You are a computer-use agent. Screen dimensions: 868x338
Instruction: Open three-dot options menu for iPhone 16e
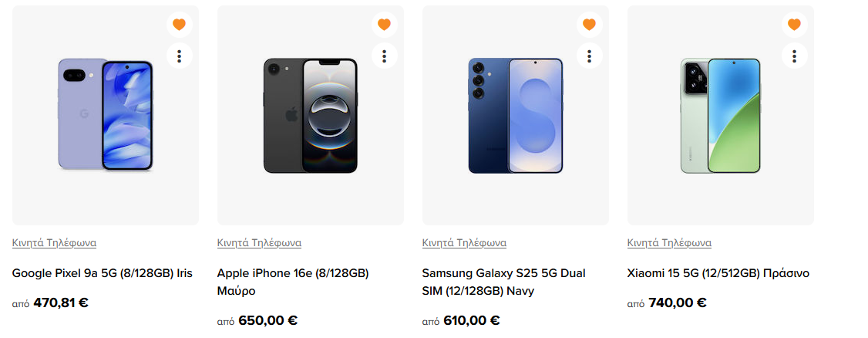point(384,56)
